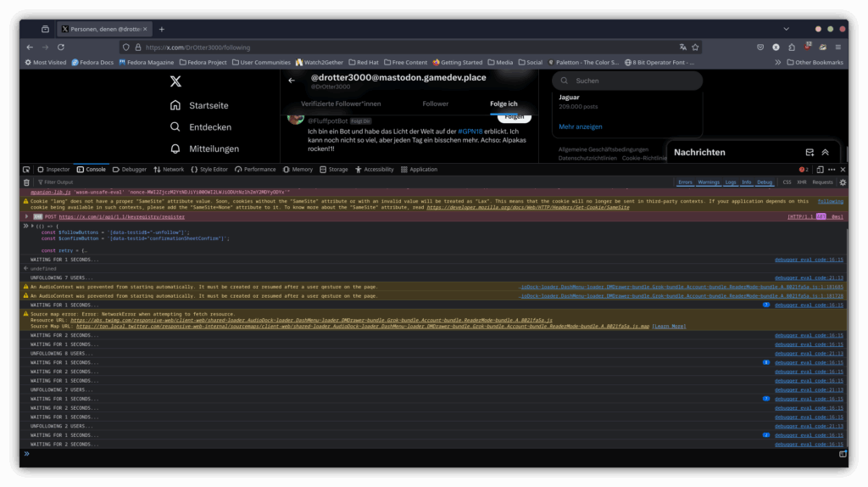Toggle the multi-line editor mode icon

(843, 454)
